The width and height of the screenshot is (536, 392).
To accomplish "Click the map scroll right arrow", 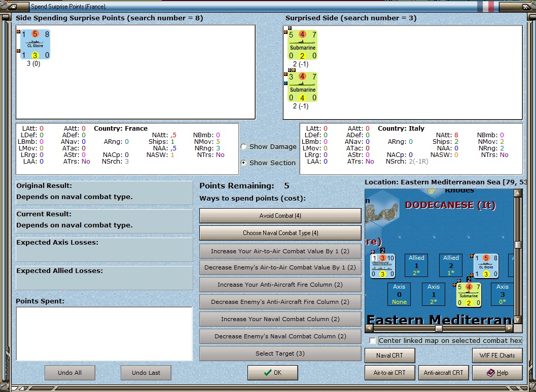I will 510,329.
